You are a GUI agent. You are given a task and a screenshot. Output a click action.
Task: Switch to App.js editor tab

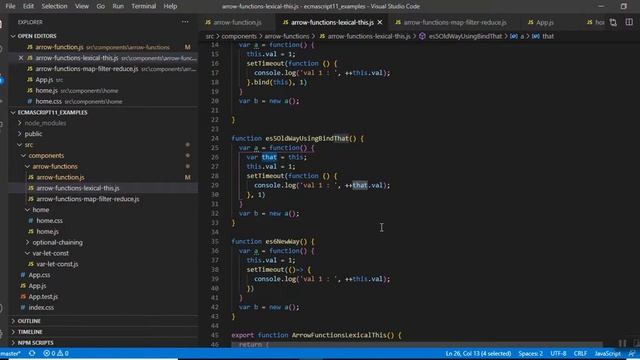[545, 22]
